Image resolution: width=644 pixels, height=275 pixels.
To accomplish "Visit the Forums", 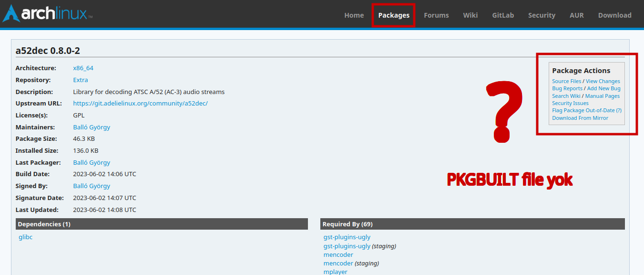I will tap(436, 15).
